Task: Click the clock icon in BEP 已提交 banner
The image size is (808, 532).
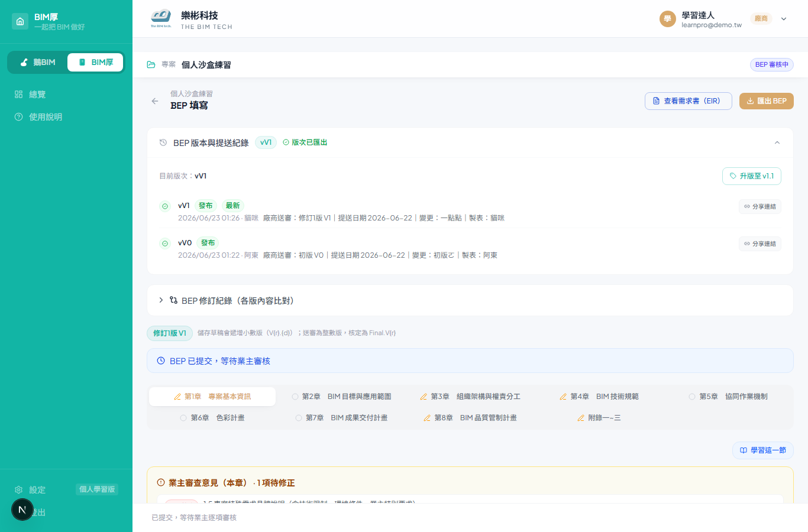Action: point(161,361)
